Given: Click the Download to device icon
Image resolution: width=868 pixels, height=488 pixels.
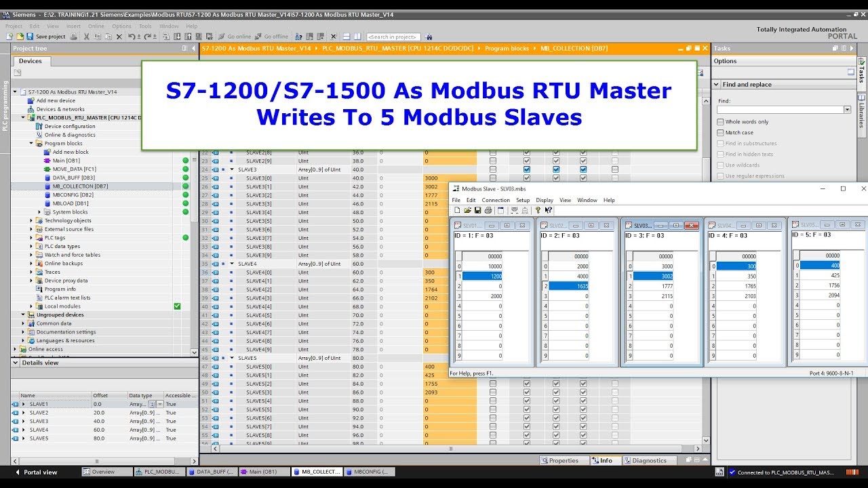Looking at the screenshot, I should (x=177, y=37).
